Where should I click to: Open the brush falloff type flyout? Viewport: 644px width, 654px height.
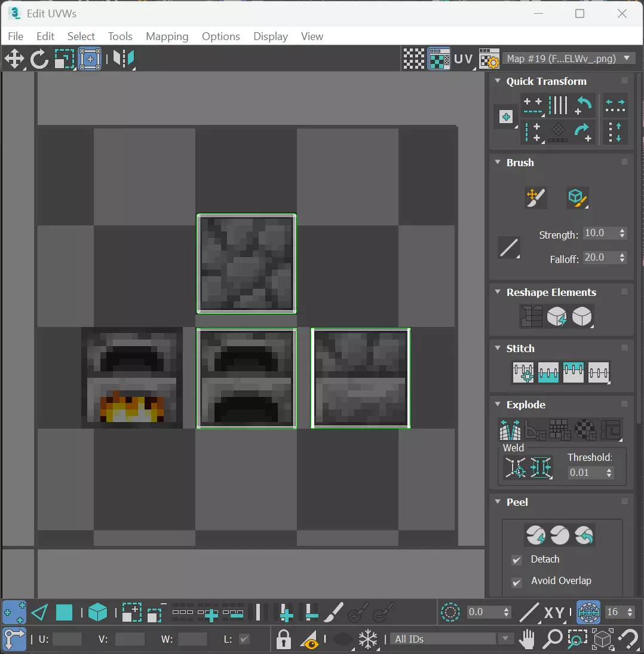click(x=509, y=248)
